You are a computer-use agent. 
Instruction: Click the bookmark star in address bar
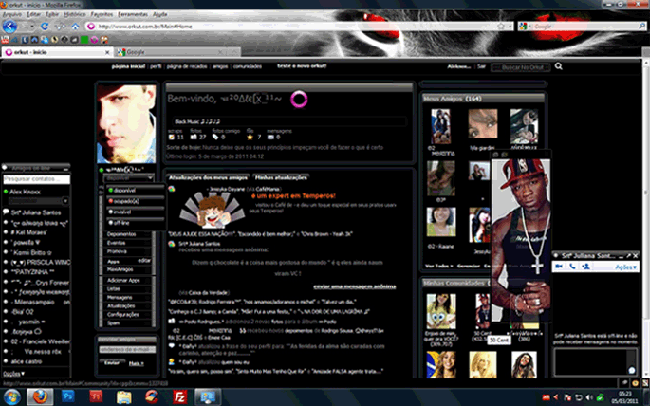[501, 26]
